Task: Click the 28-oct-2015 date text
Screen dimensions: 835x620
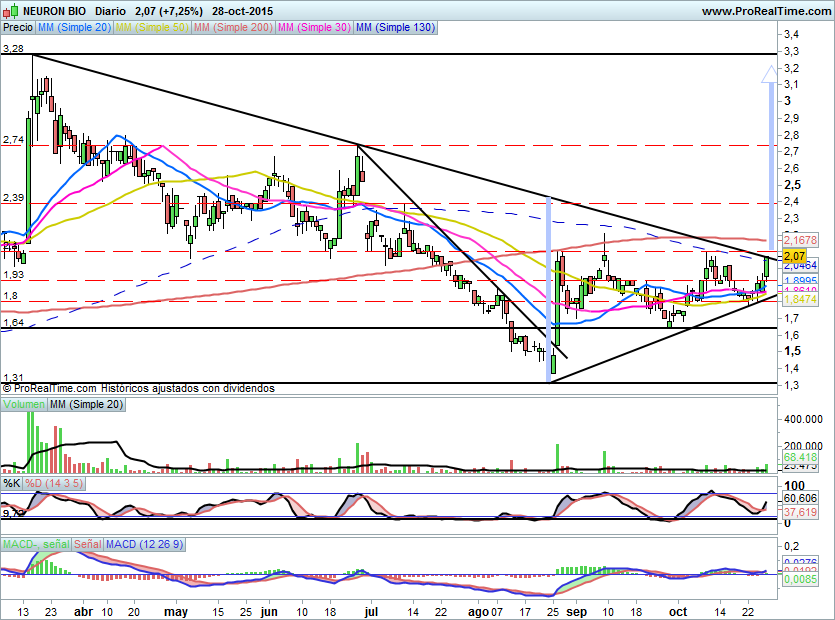Action: pyautogui.click(x=242, y=11)
